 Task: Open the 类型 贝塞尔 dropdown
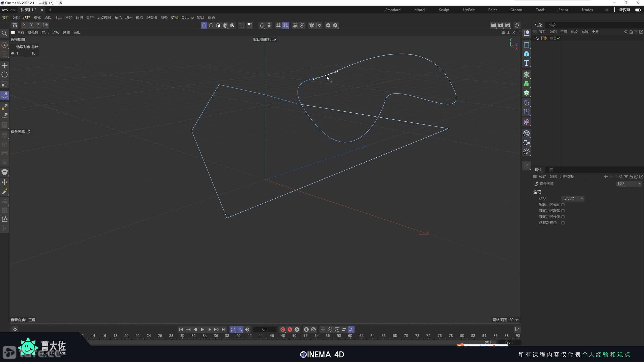(x=573, y=199)
